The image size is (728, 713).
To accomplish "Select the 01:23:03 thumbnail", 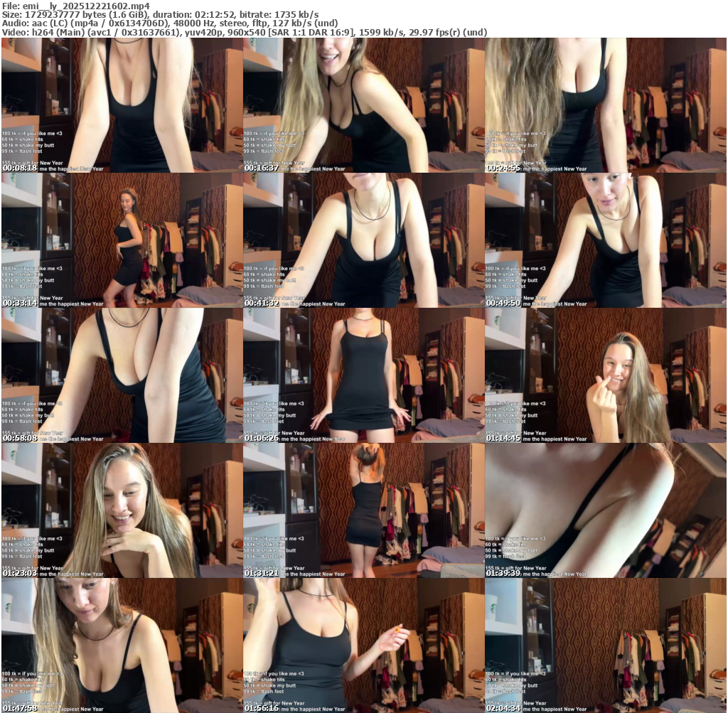I will pyautogui.click(x=122, y=510).
